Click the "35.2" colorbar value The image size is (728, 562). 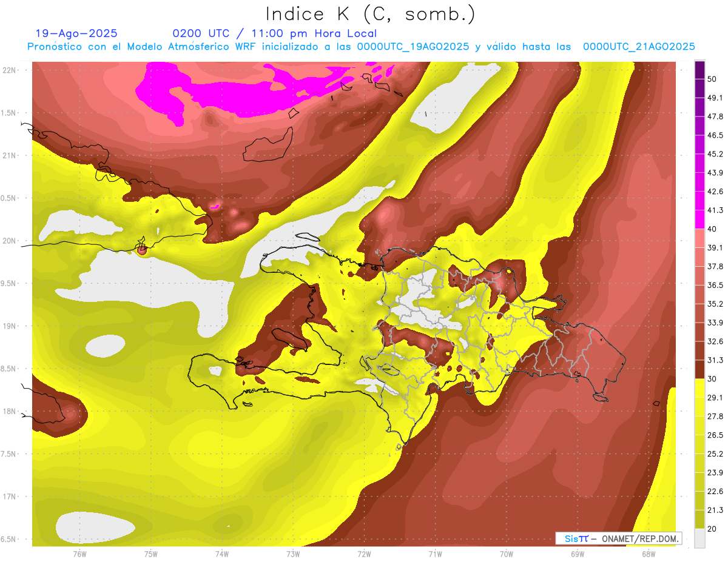[715, 304]
